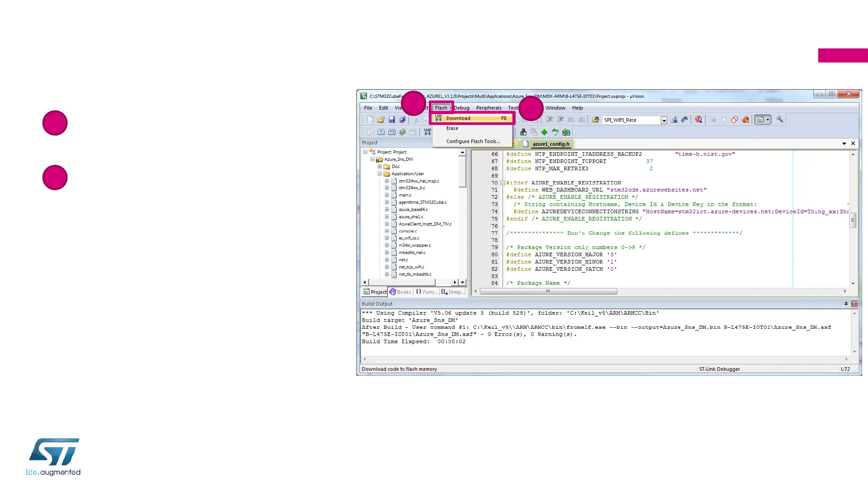Collapse the Application/User folder

pyautogui.click(x=380, y=174)
